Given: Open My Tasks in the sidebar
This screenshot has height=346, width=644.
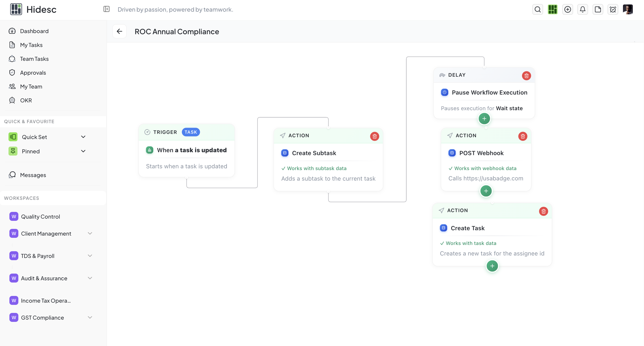Looking at the screenshot, I should click(x=31, y=45).
